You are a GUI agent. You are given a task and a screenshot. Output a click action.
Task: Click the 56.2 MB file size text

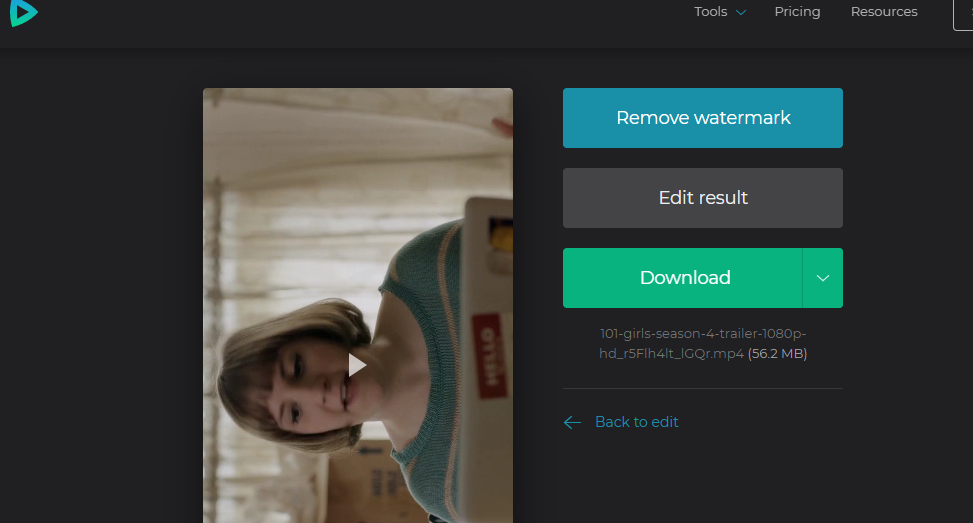click(778, 354)
